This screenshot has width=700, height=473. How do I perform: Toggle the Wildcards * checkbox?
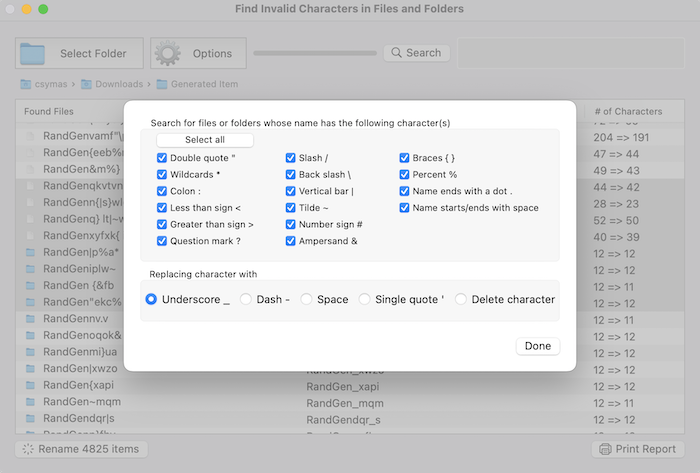click(x=162, y=174)
